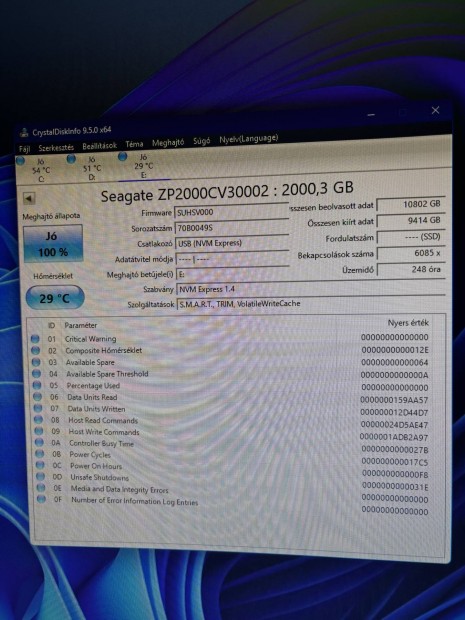Screen dimensions: 465x620
Task: Select the Percentage Used parameter text
Action: [93, 386]
